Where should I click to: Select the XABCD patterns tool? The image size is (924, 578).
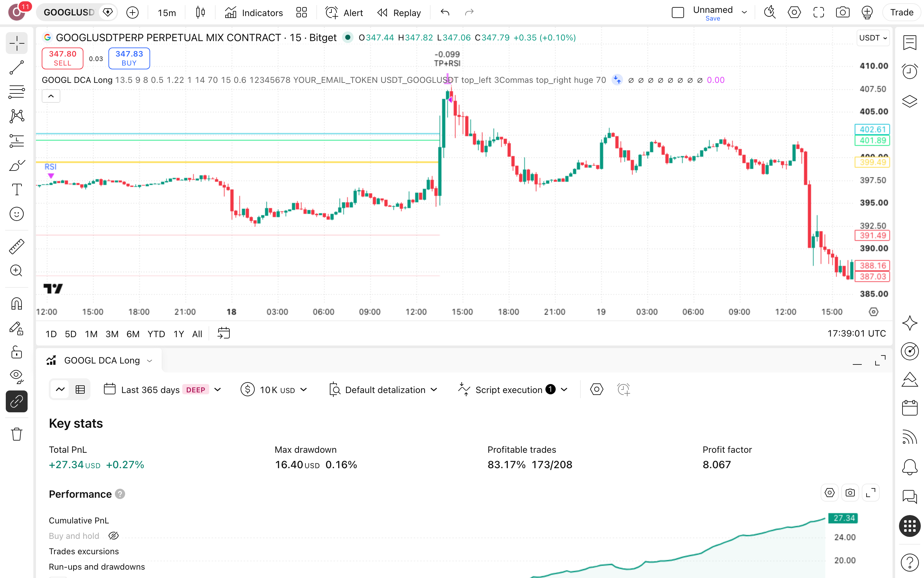[16, 116]
